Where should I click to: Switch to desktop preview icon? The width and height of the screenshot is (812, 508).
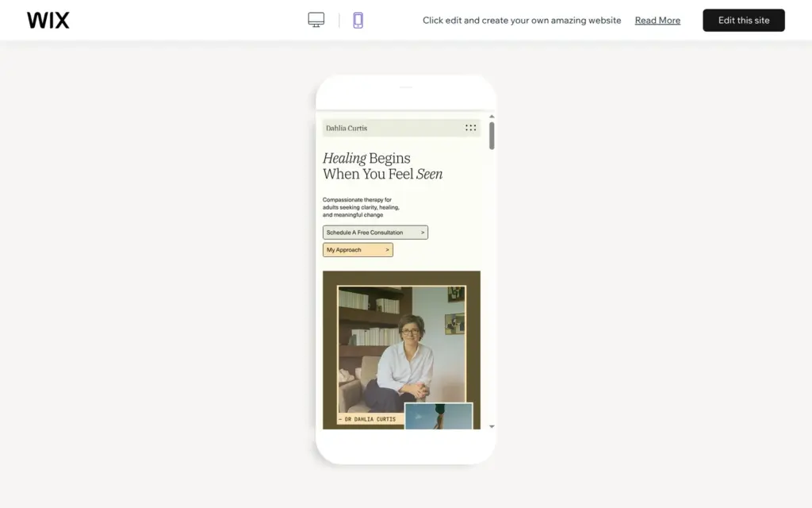tap(316, 20)
